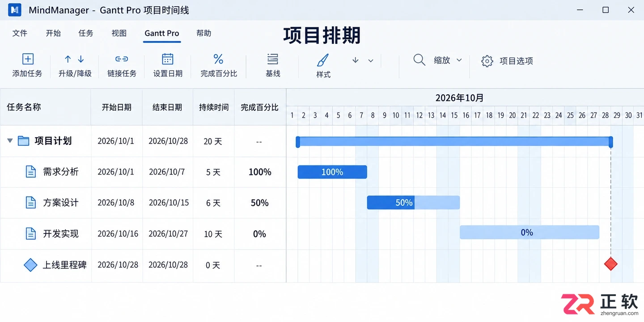The width and height of the screenshot is (644, 322).
Task: Click the down arrow next to 样式
Action: pos(356,60)
